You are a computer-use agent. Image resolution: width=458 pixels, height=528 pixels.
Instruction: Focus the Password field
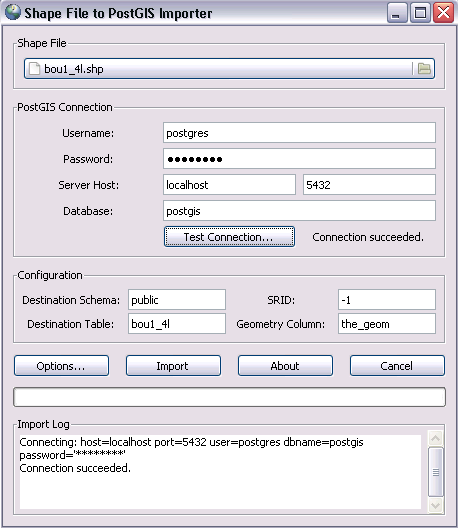pos(299,159)
